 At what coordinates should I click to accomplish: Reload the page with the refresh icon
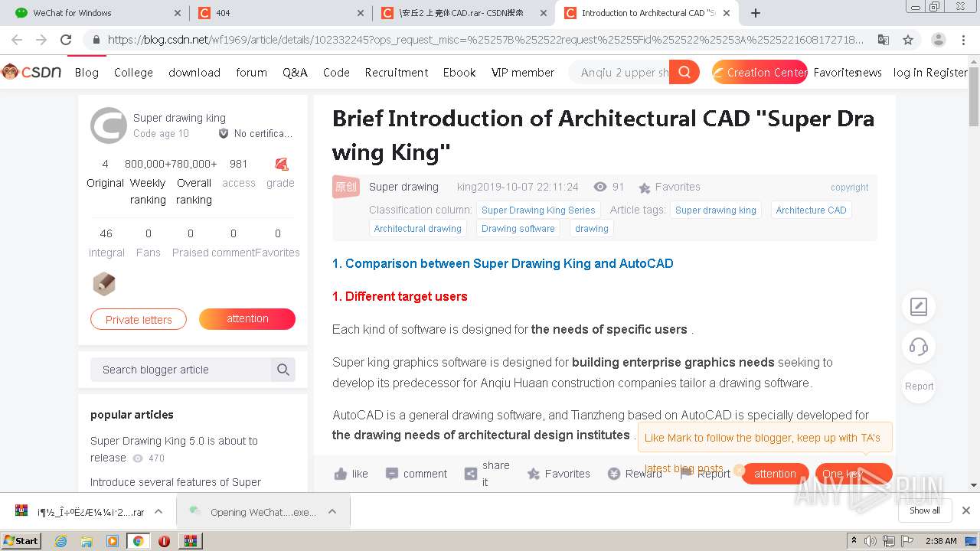tap(66, 40)
